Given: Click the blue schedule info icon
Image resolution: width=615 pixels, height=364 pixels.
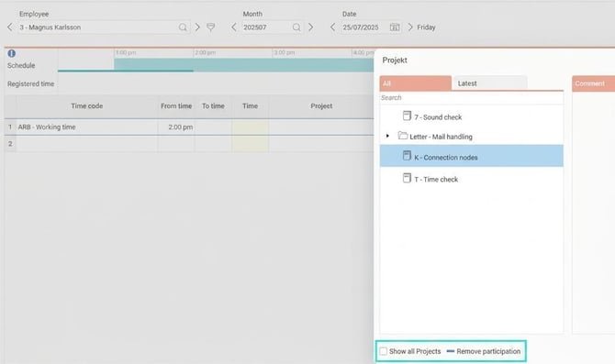Looking at the screenshot, I should pyautogui.click(x=11, y=53).
